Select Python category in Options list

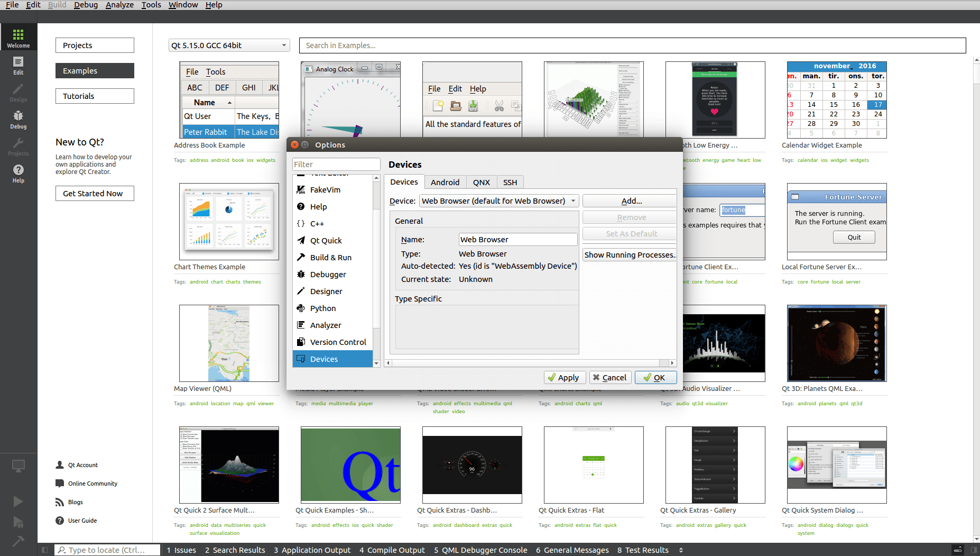pos(332,308)
